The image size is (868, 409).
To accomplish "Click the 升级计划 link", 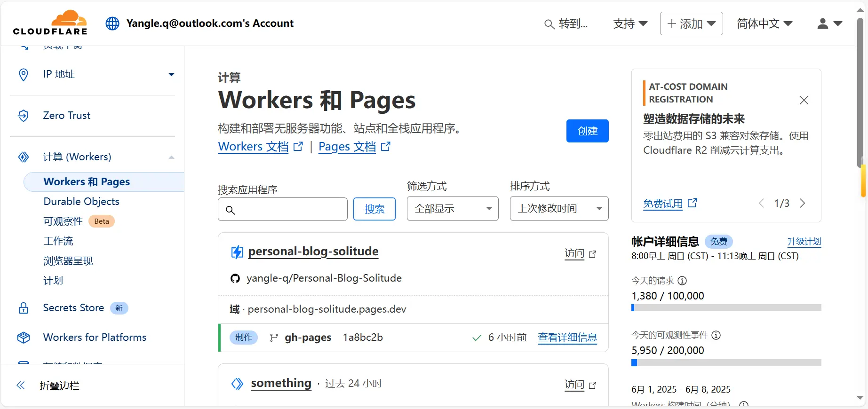I will 804,242.
